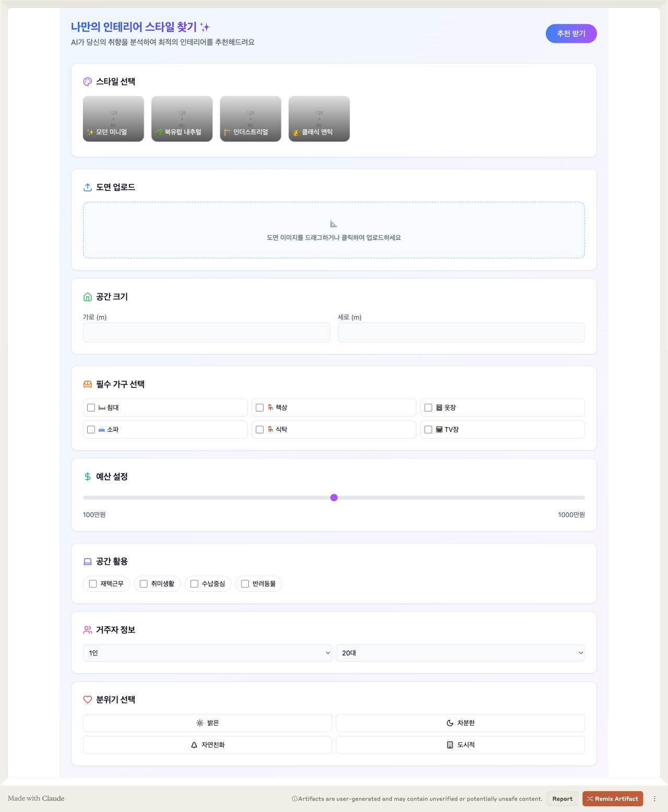The height and width of the screenshot is (812, 668).
Task: Enable the TV장 checkbox
Action: coord(428,430)
